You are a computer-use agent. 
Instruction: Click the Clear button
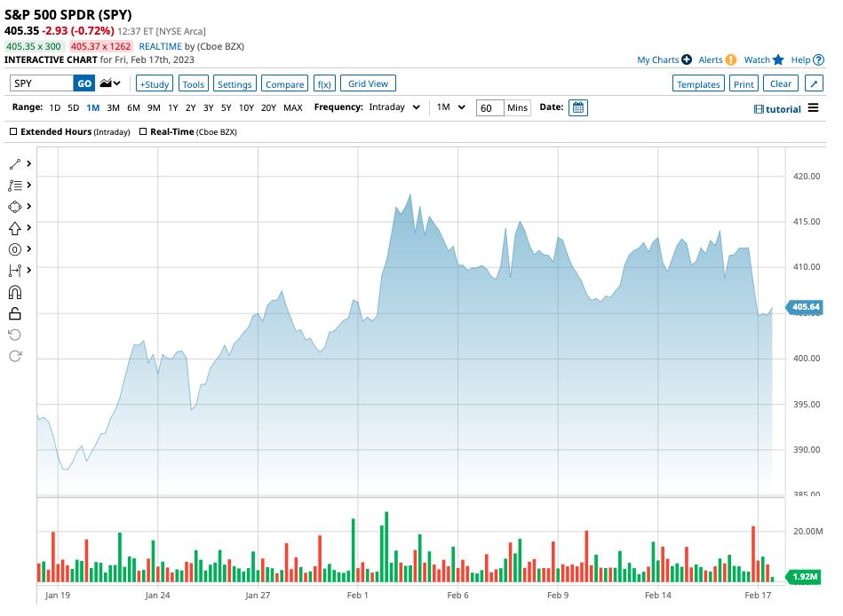781,83
